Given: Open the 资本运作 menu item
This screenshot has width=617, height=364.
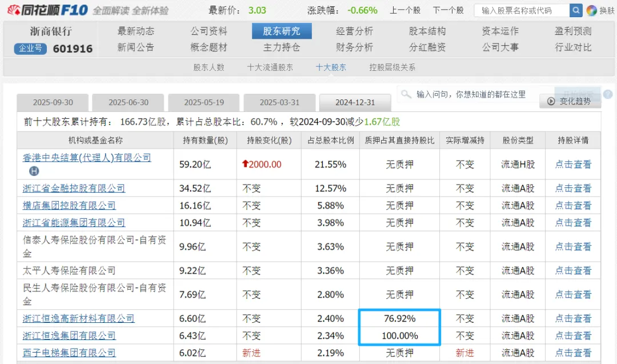Looking at the screenshot, I should point(500,31).
